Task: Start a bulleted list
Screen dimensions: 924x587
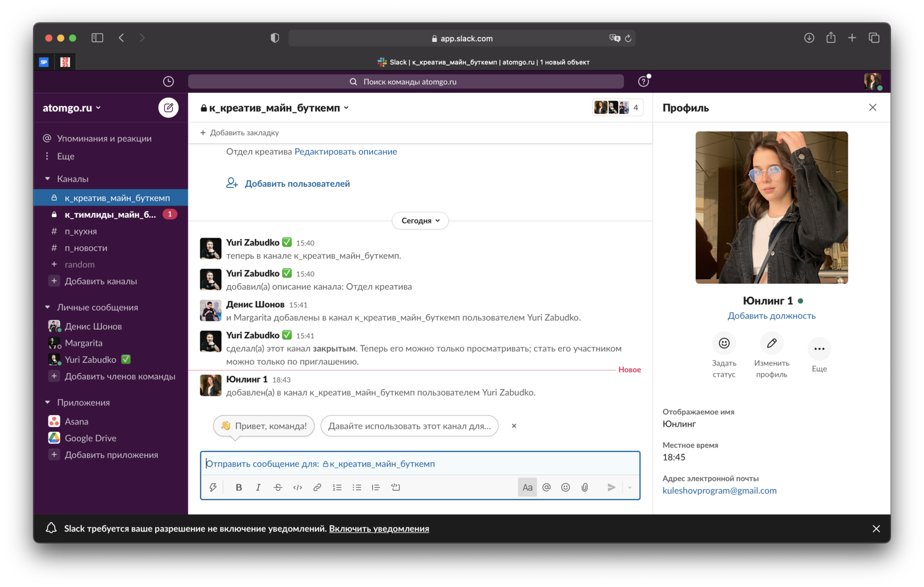Action: pyautogui.click(x=357, y=487)
